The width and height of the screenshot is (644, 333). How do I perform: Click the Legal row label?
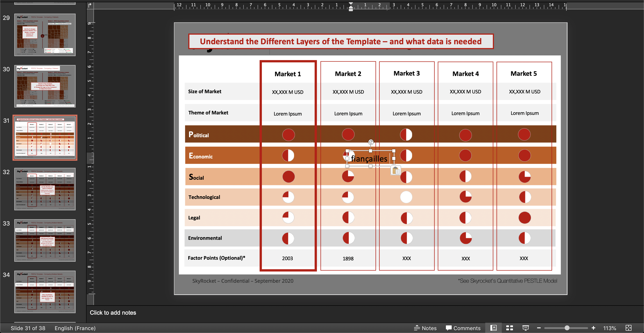tap(194, 218)
